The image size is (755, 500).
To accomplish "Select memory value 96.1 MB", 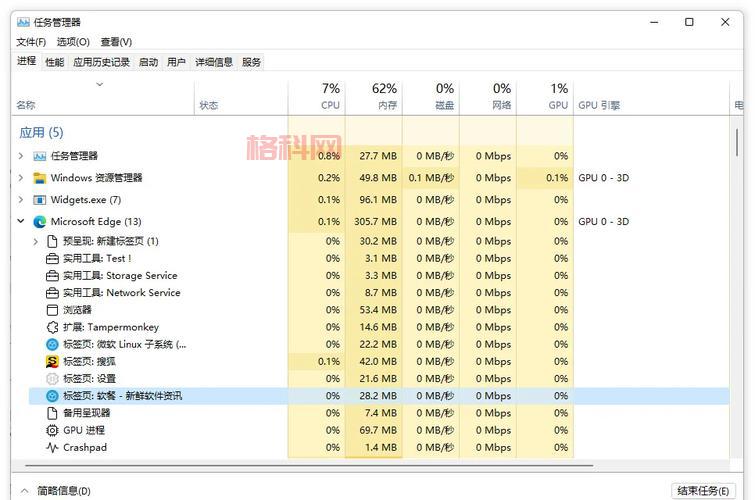I will [x=378, y=200].
